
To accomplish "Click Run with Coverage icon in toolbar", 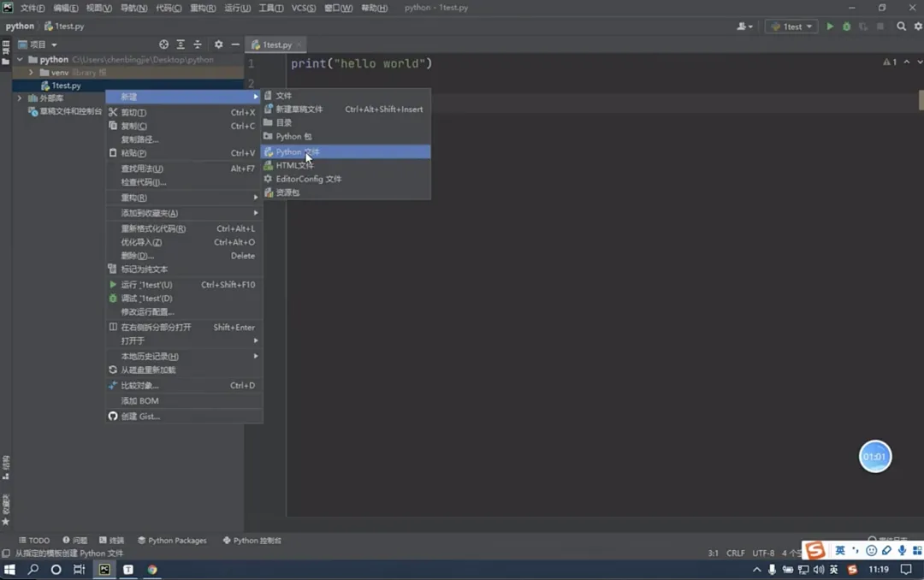I will click(863, 27).
